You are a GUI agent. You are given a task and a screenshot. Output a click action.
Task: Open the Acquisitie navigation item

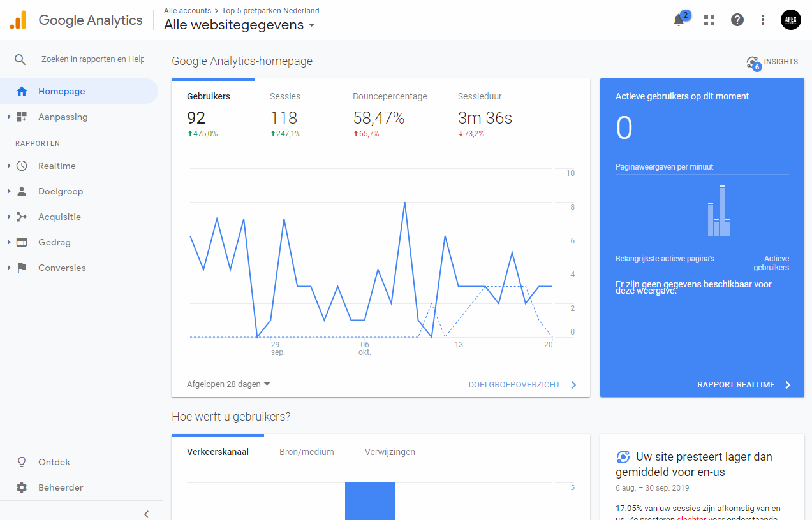pos(79,217)
